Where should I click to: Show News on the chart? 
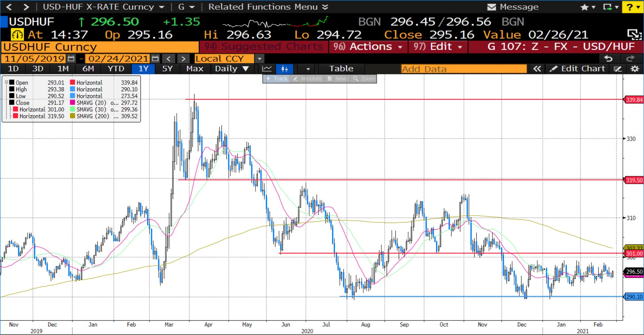(337, 78)
